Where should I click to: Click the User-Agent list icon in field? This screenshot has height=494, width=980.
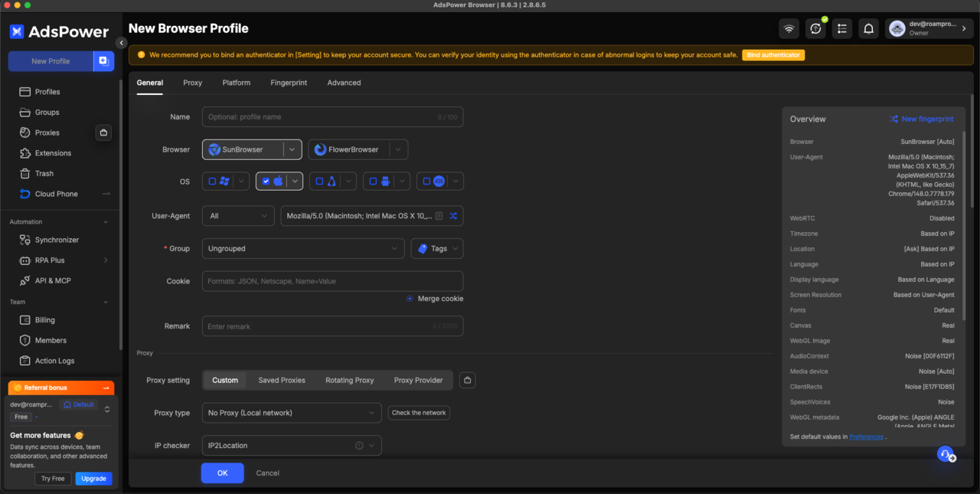[439, 216]
